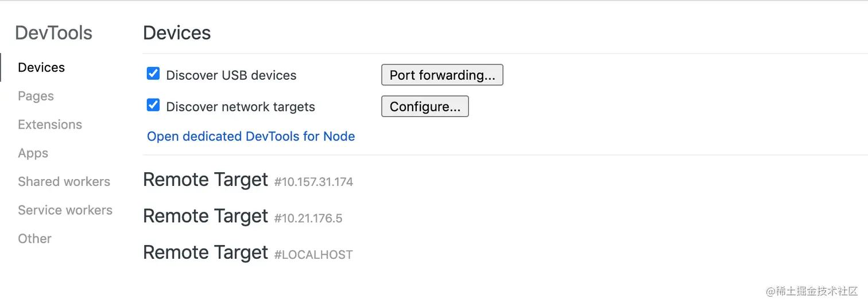Click the Port forwarding... button
868x307 pixels.
pos(442,75)
